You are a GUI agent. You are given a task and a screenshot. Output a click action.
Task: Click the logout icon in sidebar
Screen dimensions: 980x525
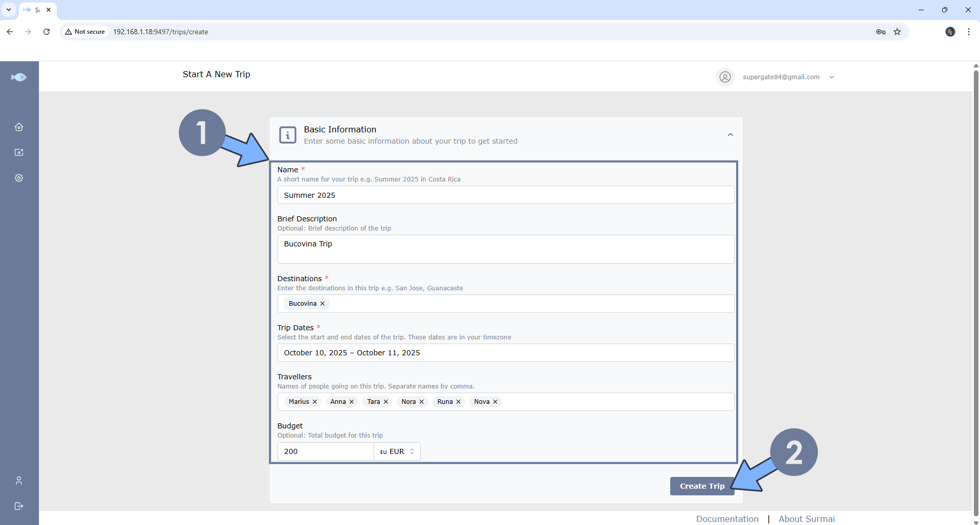19,506
